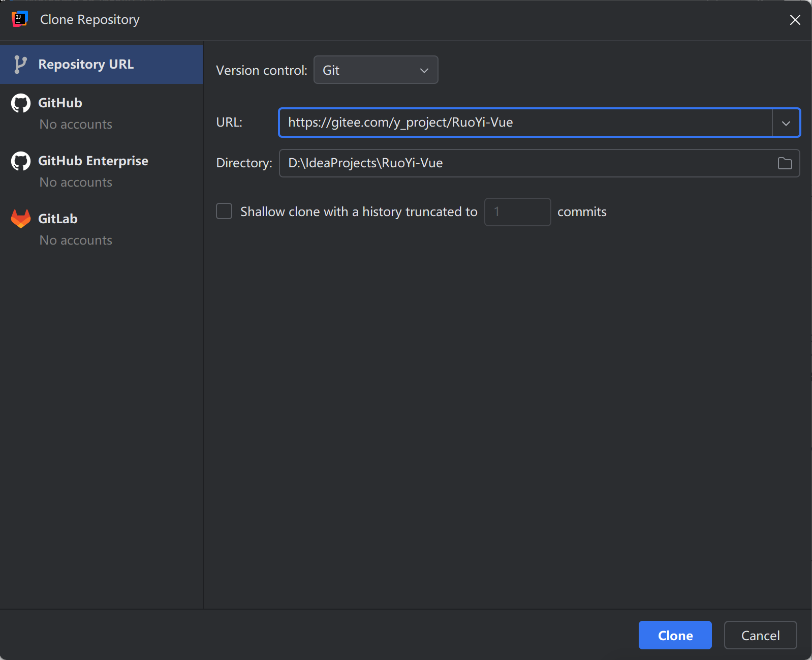Click the blue Clone button
Viewport: 812px width, 660px height.
click(x=675, y=635)
